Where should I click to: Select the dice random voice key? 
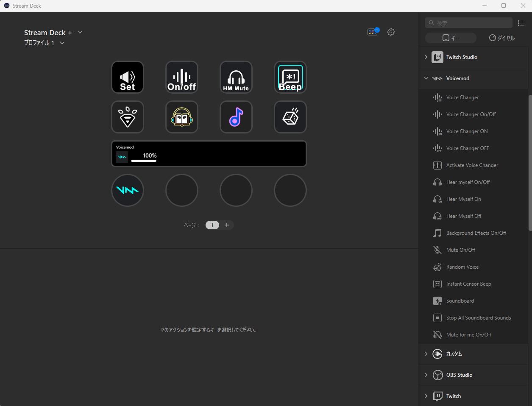pos(290,117)
